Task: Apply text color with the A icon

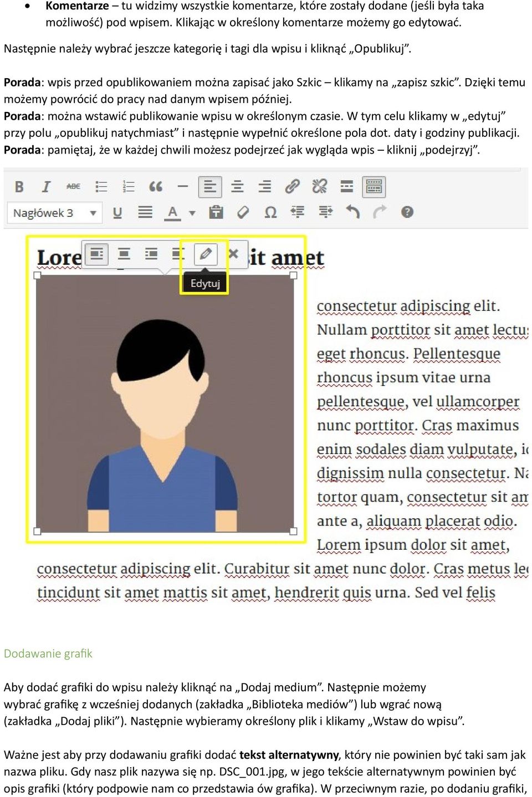Action: coord(173,213)
